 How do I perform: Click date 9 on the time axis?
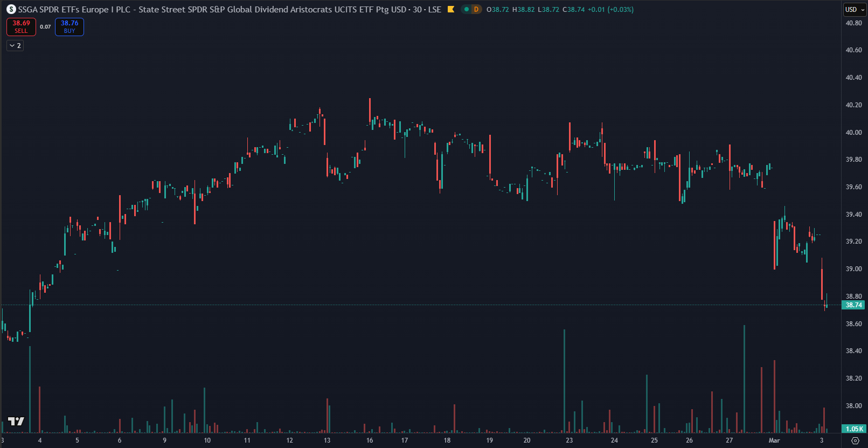pos(165,440)
